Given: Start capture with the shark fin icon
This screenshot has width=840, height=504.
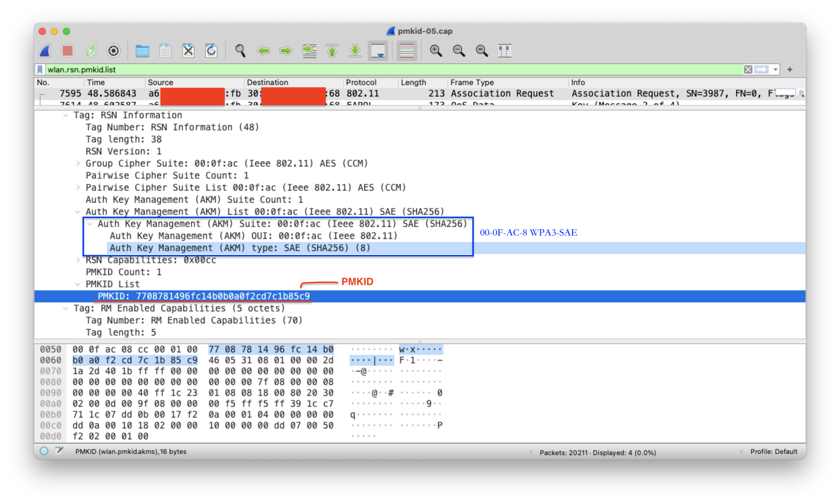Looking at the screenshot, I should (x=45, y=51).
